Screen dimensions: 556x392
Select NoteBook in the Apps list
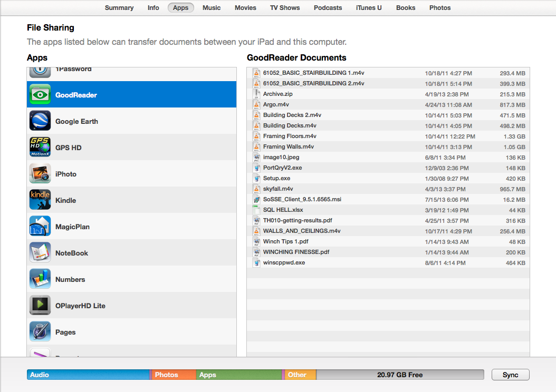tap(131, 252)
